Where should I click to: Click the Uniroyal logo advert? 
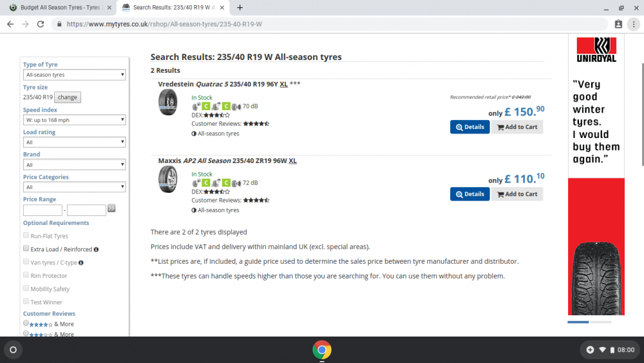596,50
